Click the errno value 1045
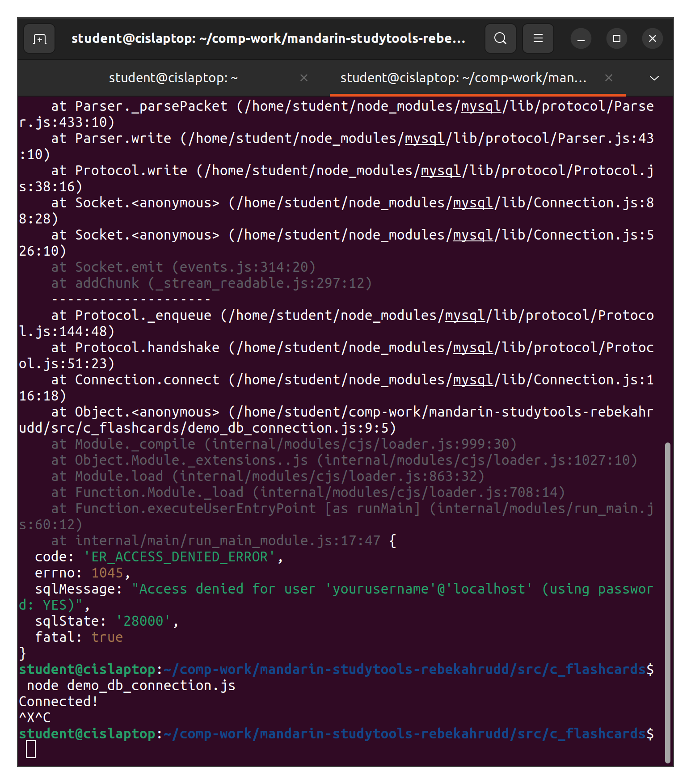Image resolution: width=691 pixels, height=784 pixels. [107, 573]
